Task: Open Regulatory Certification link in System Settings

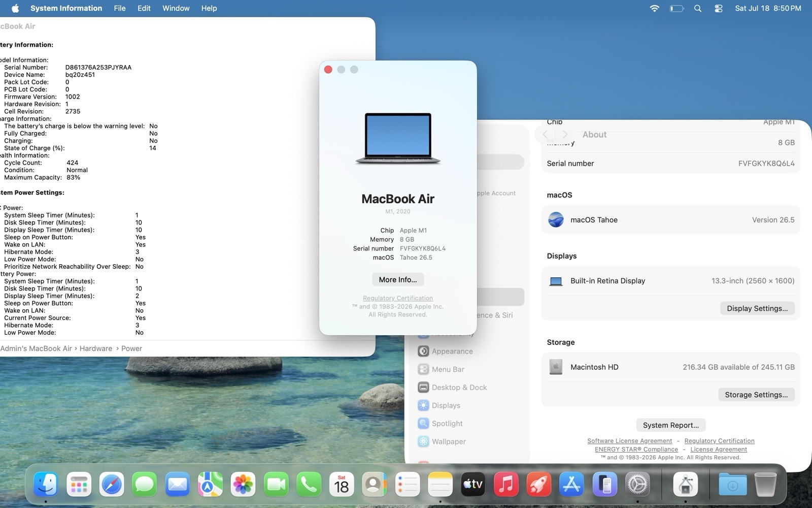Action: [x=719, y=441]
